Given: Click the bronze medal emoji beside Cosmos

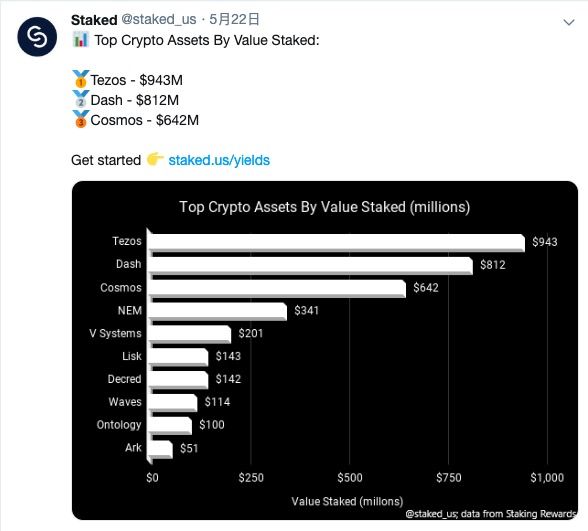Looking at the screenshot, I should click(81, 119).
